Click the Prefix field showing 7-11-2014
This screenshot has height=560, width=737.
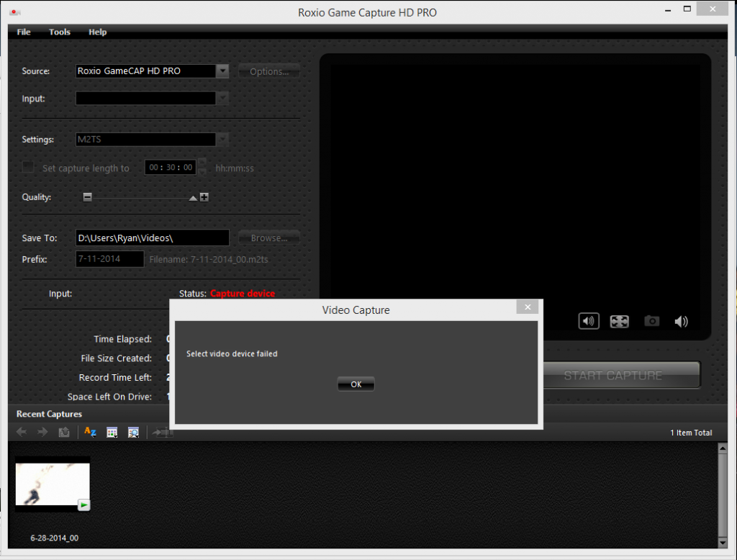[x=109, y=259]
